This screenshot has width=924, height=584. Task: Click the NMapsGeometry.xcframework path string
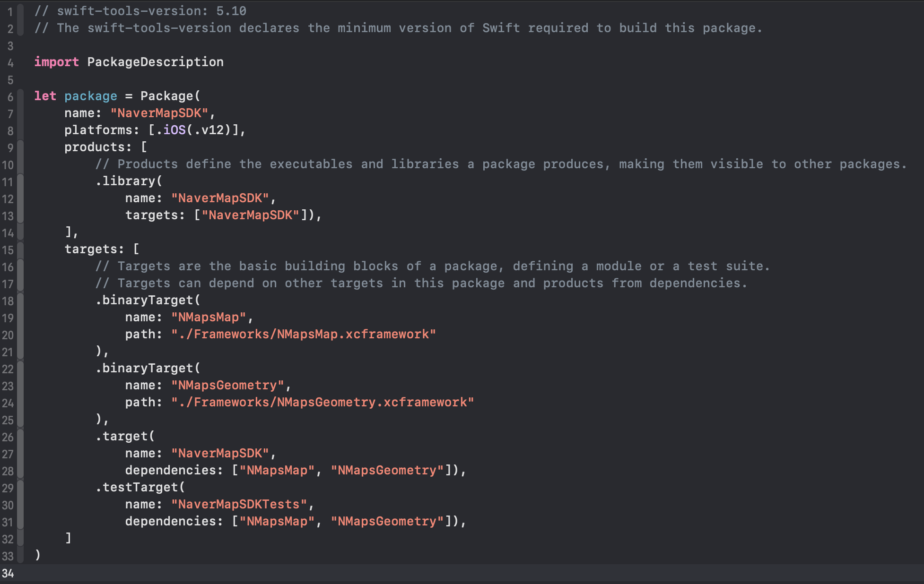tap(322, 402)
